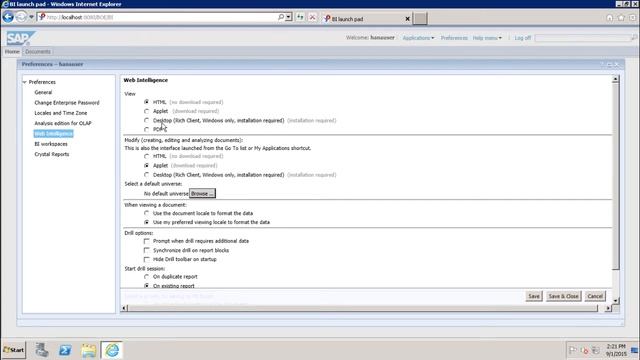Open the recent pages dropdown arrow
This screenshot has width=640, height=360.
click(31, 17)
